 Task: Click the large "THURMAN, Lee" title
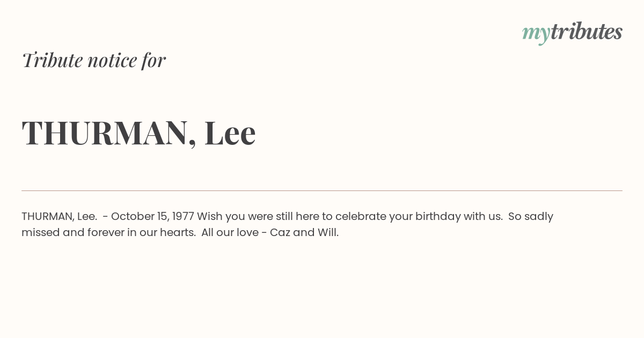coord(138,133)
